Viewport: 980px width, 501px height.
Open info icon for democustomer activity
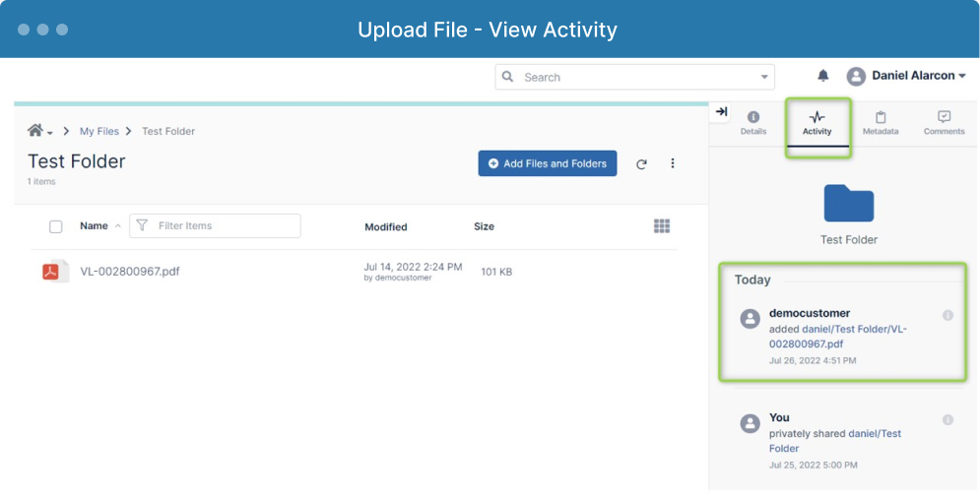[947, 316]
